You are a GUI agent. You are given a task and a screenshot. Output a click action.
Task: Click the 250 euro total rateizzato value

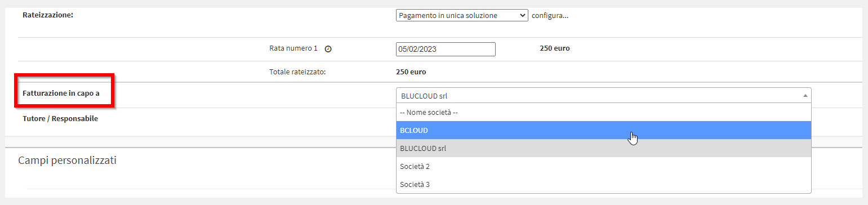411,72
